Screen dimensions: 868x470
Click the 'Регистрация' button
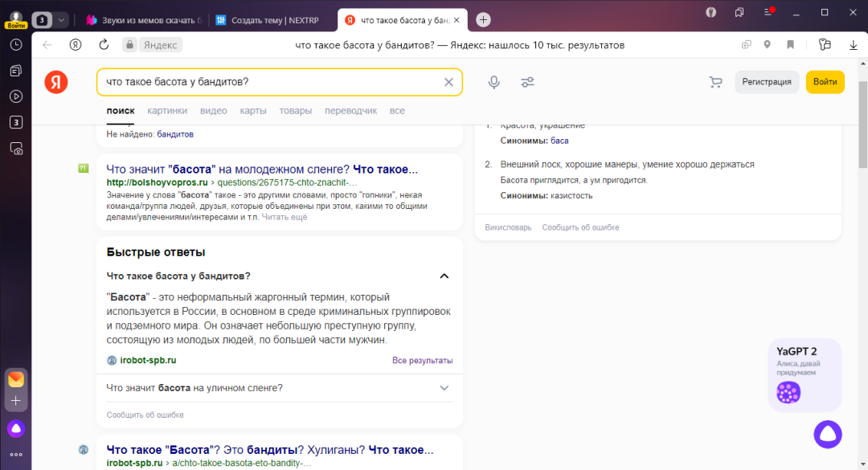click(x=767, y=82)
